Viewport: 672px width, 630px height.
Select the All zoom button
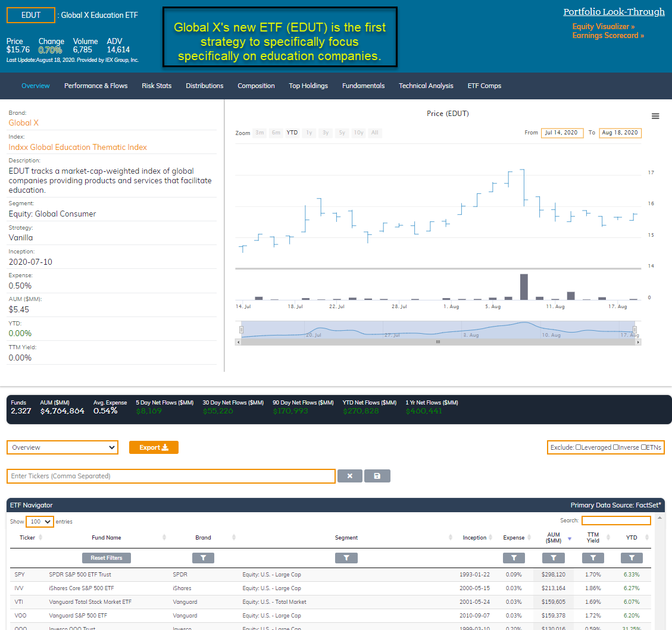pyautogui.click(x=374, y=133)
